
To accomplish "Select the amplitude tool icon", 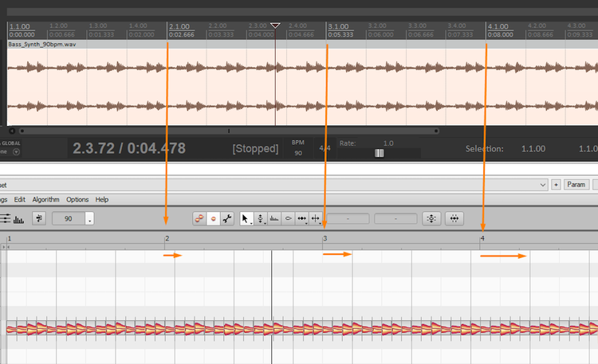I will pos(289,218).
